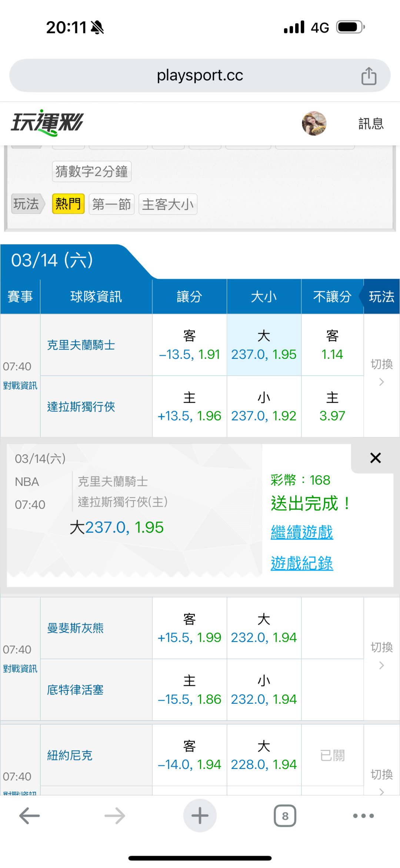Open the tab switcher showing 8
This screenshot has width=400, height=868.
[x=285, y=816]
